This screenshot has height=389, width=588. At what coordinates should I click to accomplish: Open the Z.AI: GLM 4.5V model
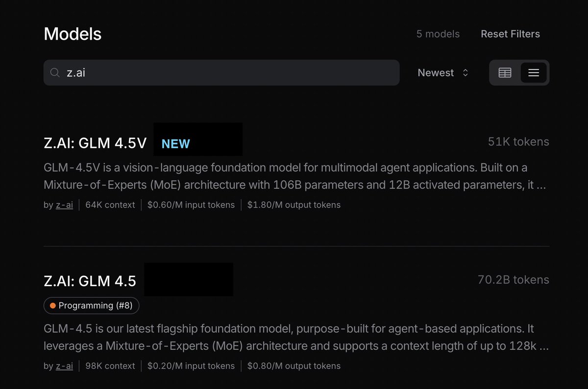[95, 143]
